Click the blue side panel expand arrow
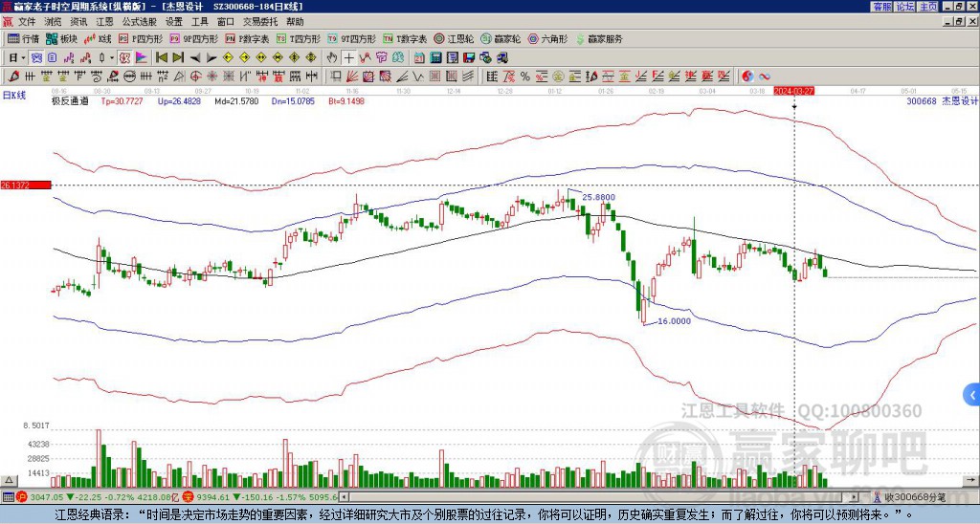This screenshot has width=980, height=524. (x=971, y=395)
